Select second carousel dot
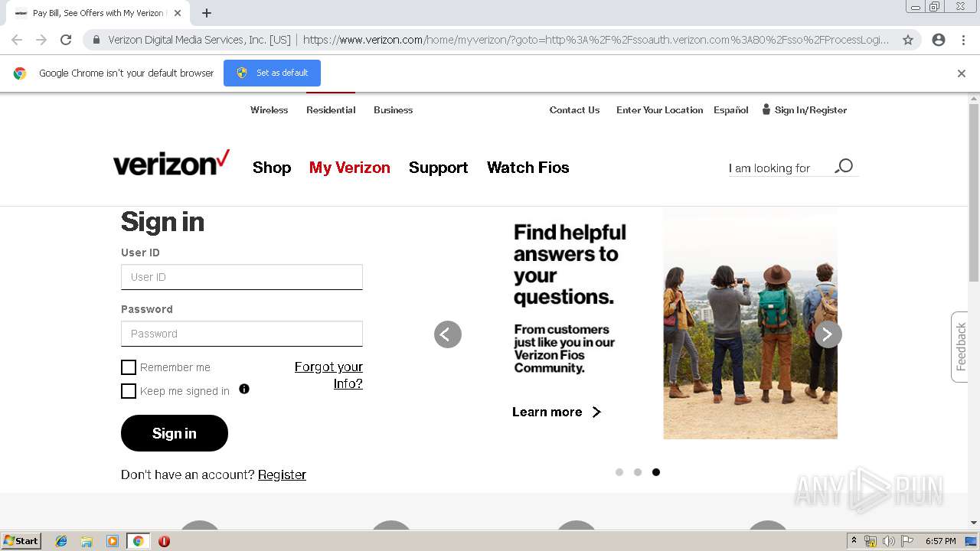This screenshot has width=980, height=551. pos(638,472)
